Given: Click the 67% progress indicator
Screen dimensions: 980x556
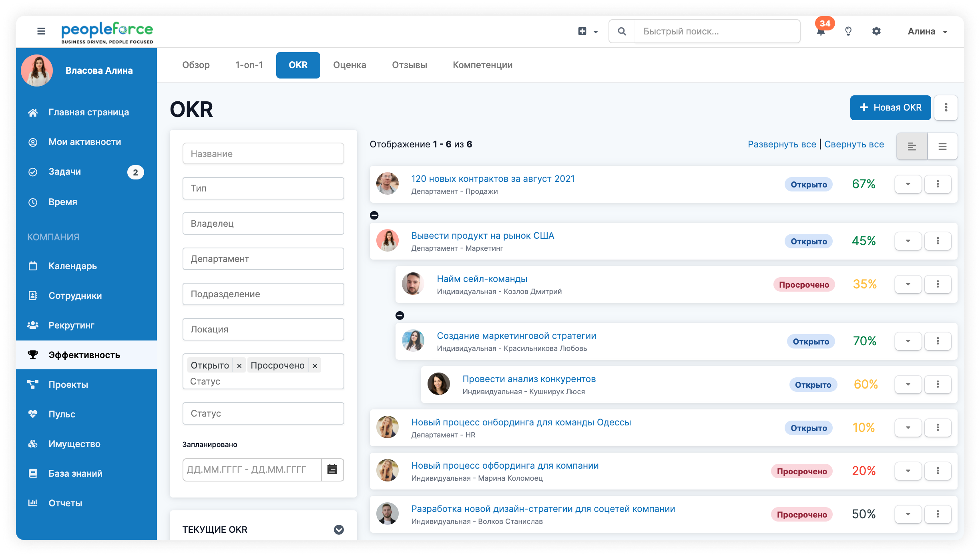Looking at the screenshot, I should coord(864,184).
